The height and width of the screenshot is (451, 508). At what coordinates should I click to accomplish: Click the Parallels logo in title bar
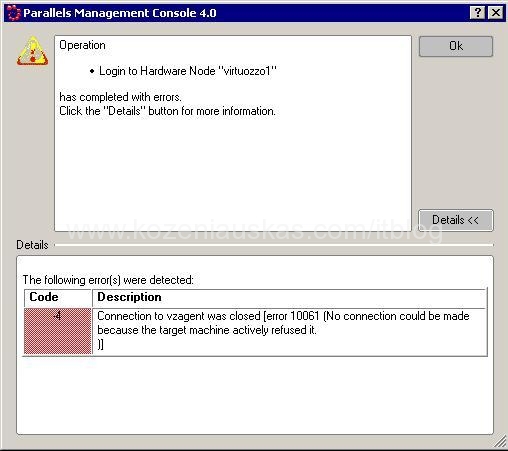[14, 13]
